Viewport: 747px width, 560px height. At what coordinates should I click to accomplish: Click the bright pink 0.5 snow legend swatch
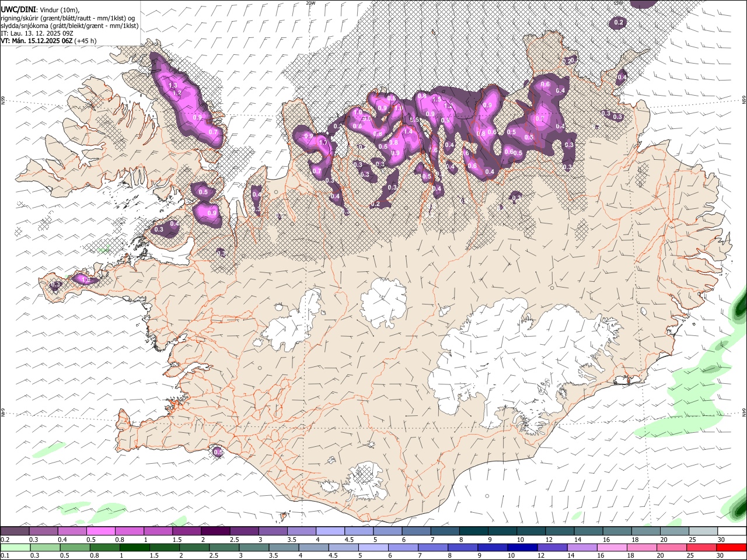point(100,531)
